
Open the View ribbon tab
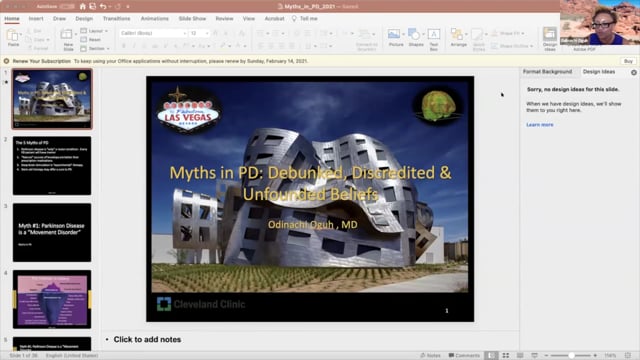point(249,19)
